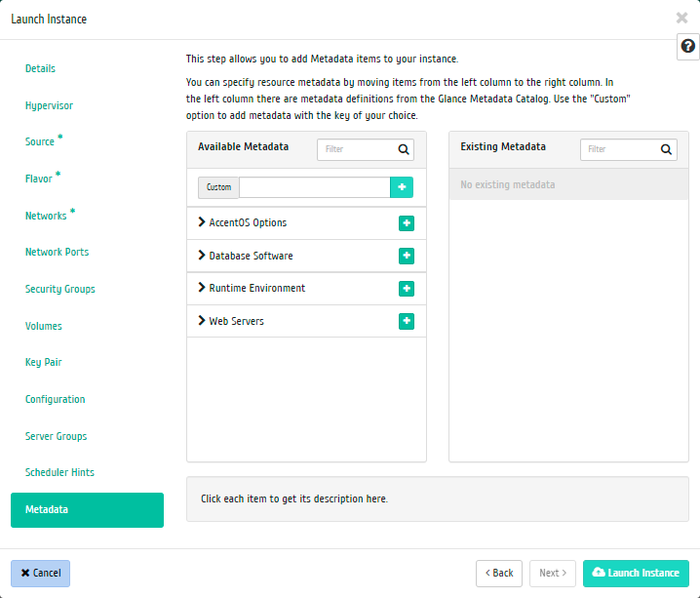Screen dimensions: 700x598
Task: Click the Cancel button
Action: (40, 573)
